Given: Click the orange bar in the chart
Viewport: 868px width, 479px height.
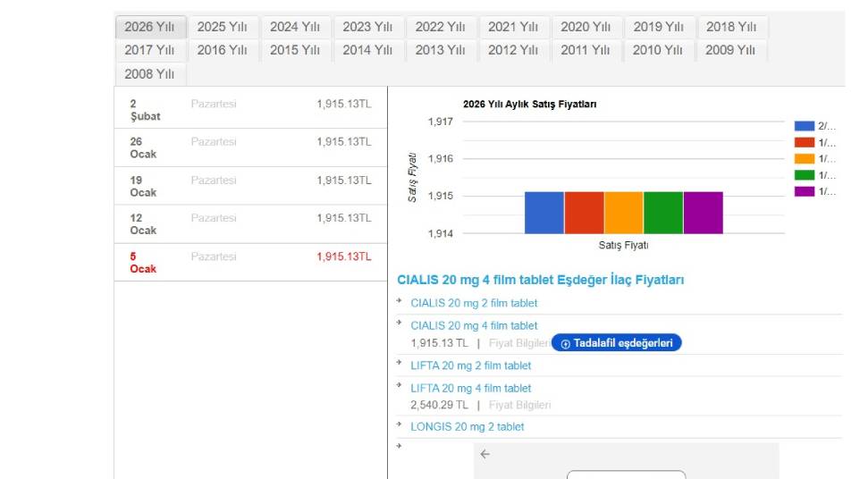Looking at the screenshot, I should pos(623,213).
